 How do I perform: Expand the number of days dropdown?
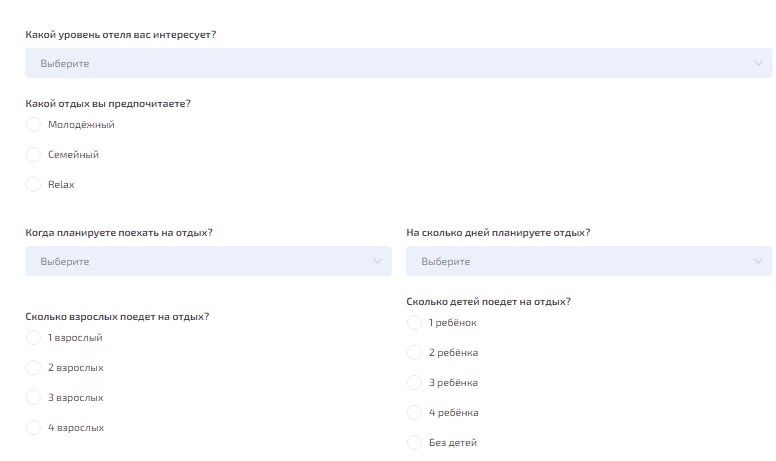point(589,261)
